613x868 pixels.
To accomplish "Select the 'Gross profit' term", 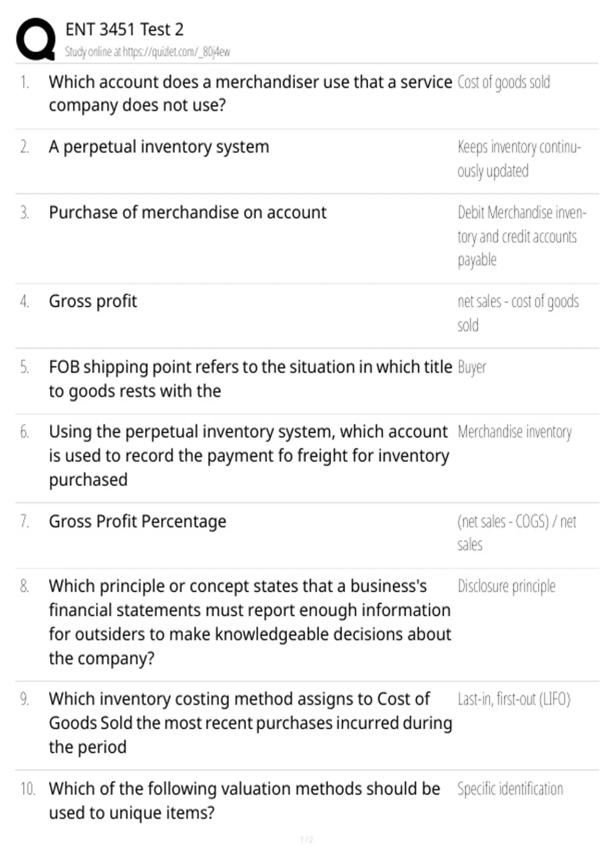I will (x=93, y=301).
